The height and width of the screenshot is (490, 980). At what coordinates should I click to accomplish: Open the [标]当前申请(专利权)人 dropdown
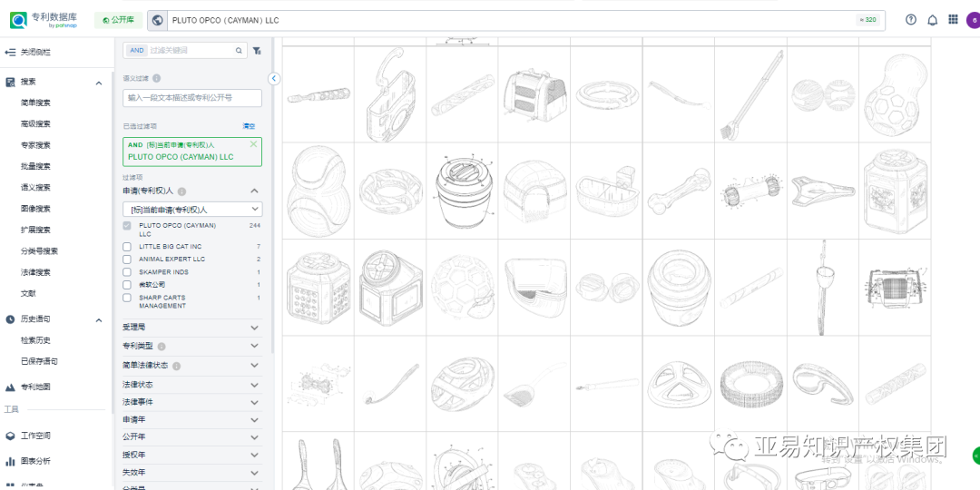192,210
